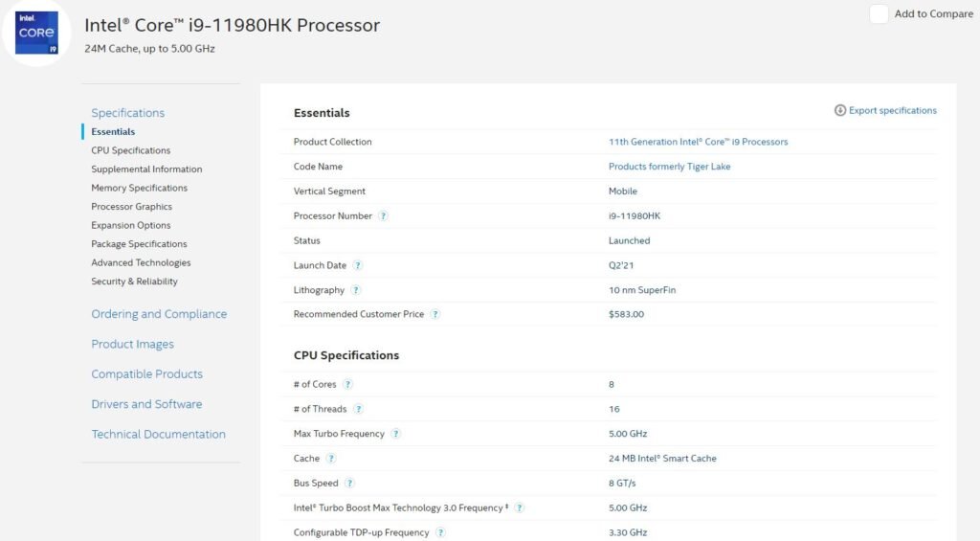Open Ordering and Compliance section
Image resolution: width=980 pixels, height=541 pixels.
pyautogui.click(x=159, y=314)
